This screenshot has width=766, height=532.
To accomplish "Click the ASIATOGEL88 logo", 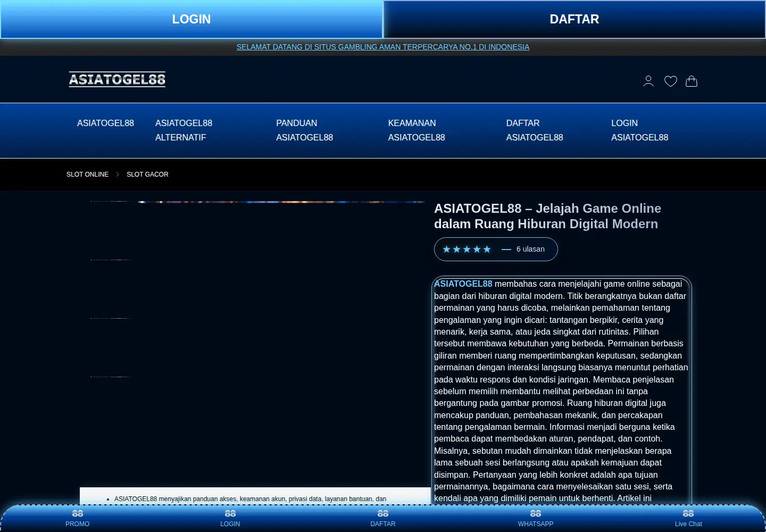I will (x=117, y=79).
